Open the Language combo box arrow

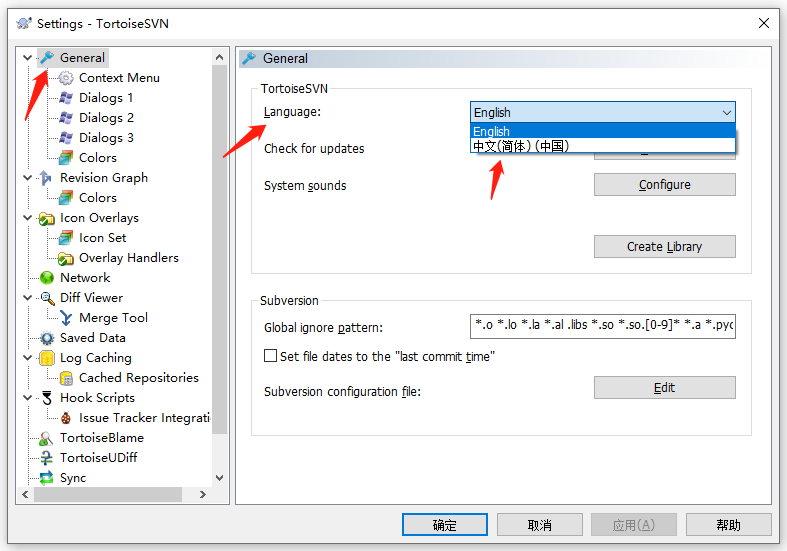coord(726,112)
